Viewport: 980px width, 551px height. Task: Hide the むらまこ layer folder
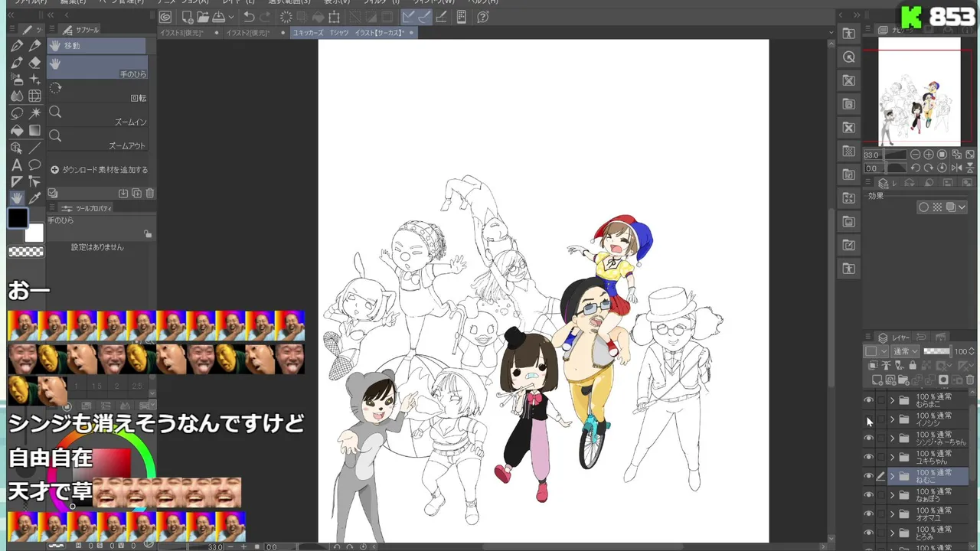[x=868, y=400]
